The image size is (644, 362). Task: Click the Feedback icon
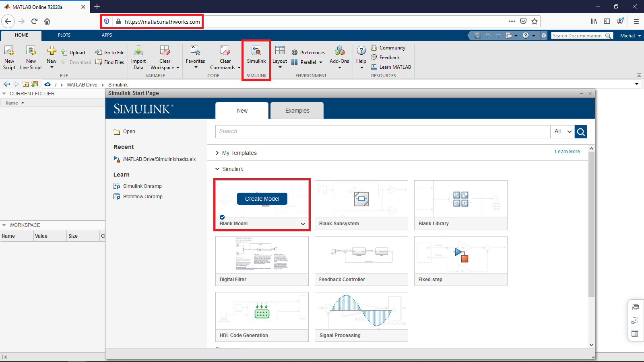(x=374, y=58)
